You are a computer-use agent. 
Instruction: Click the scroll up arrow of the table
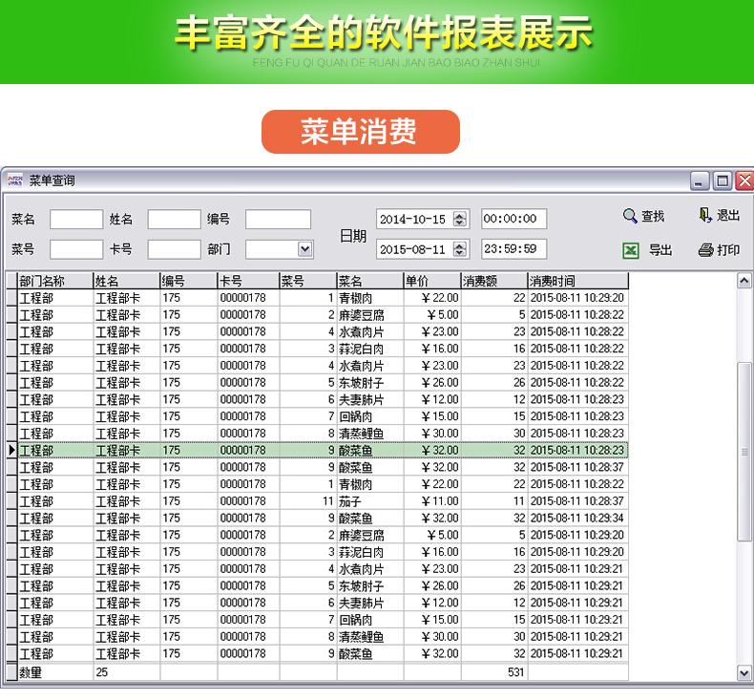pyautogui.click(x=744, y=281)
